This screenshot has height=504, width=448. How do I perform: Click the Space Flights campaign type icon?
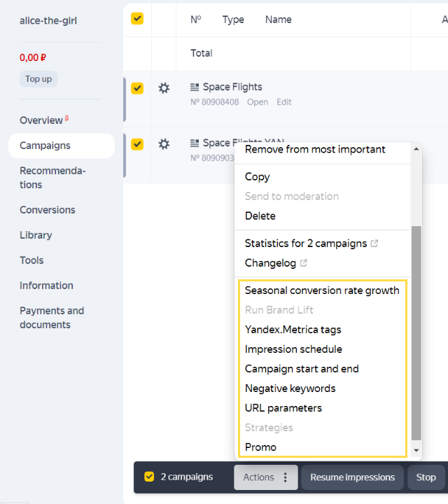[x=195, y=87]
